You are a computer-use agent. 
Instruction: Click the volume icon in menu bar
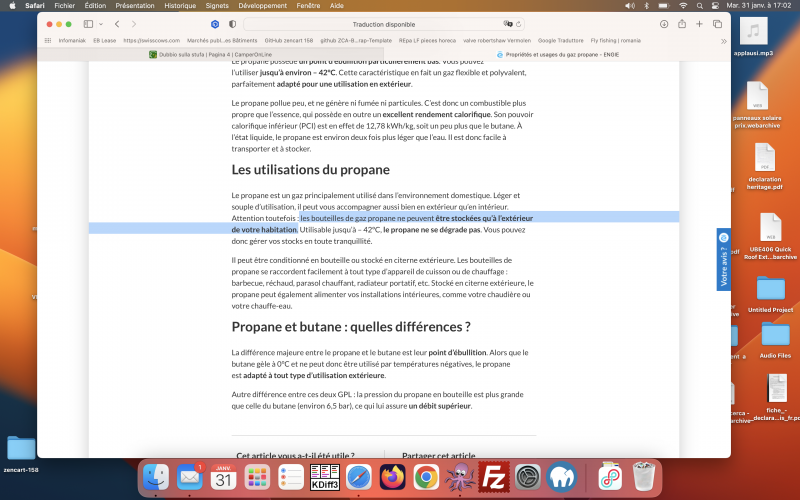pyautogui.click(x=630, y=6)
